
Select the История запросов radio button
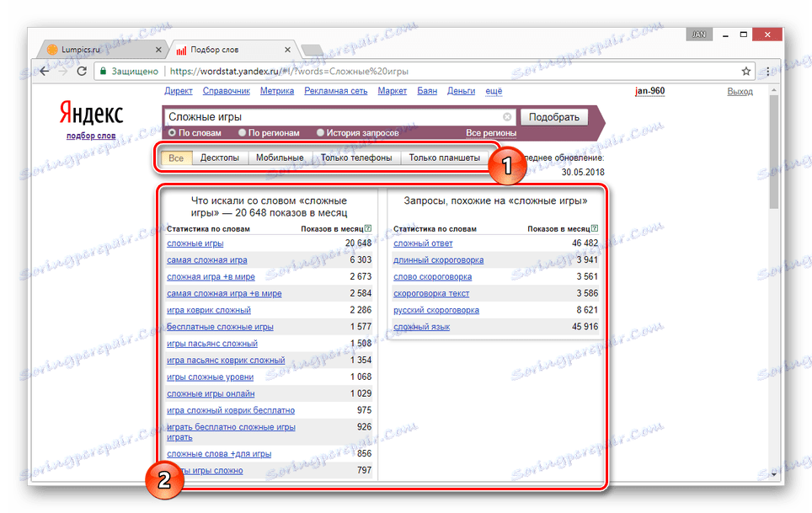click(x=320, y=133)
